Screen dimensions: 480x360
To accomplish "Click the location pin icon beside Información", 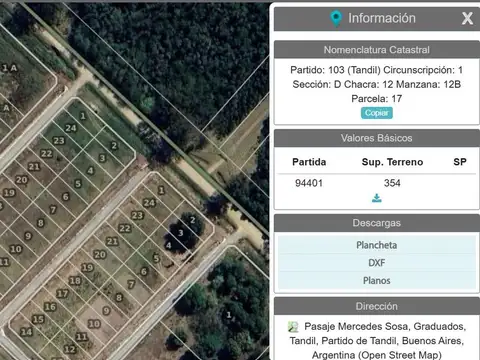I will (336, 19).
